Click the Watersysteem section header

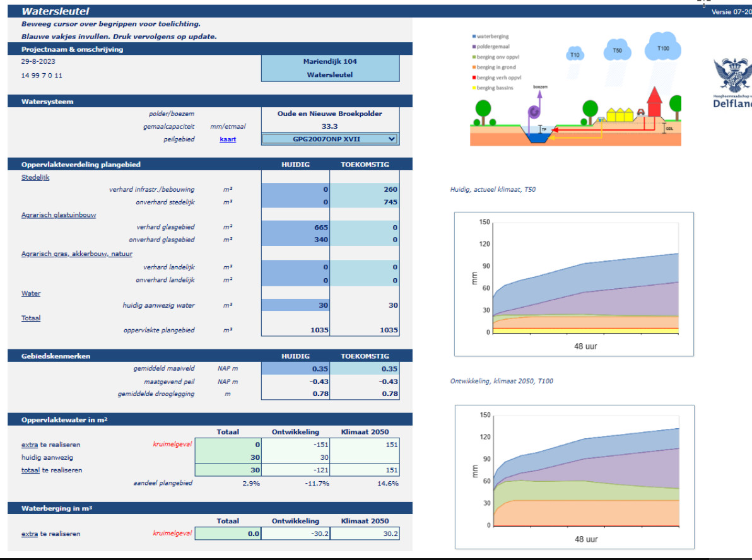pyautogui.click(x=210, y=101)
